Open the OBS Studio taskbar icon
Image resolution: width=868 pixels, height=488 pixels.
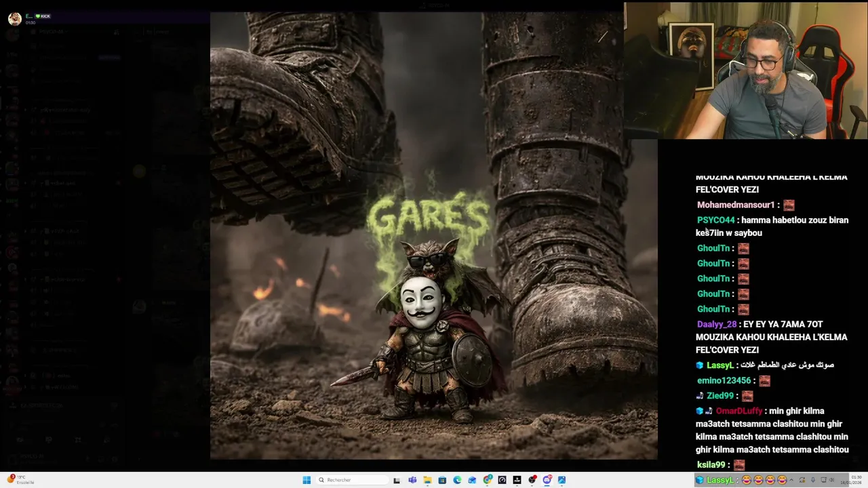532,480
